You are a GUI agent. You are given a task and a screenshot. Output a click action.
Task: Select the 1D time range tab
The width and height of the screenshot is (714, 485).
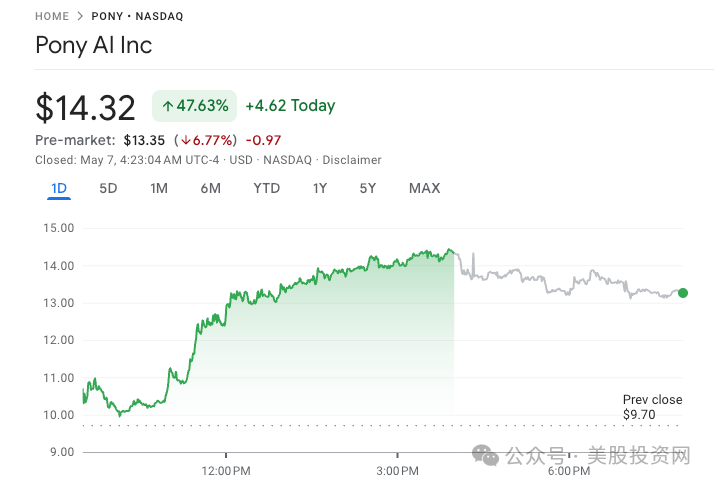[x=59, y=188]
